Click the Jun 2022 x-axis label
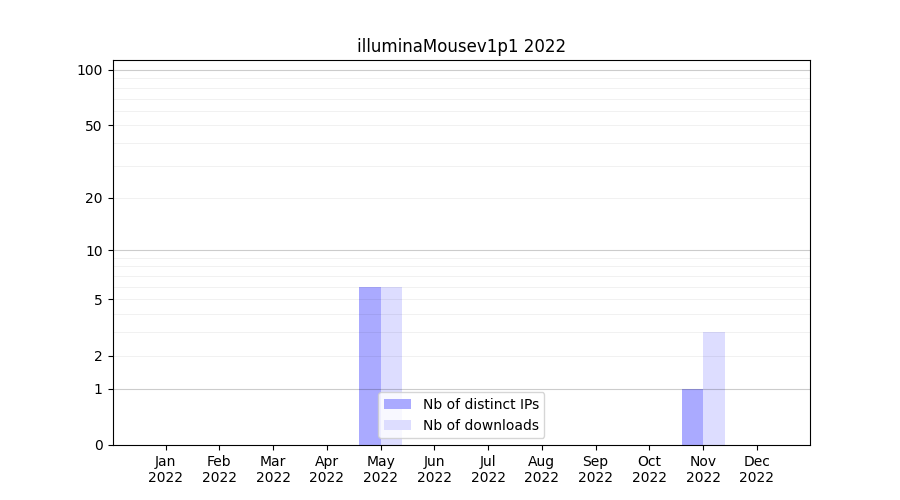 [434, 469]
